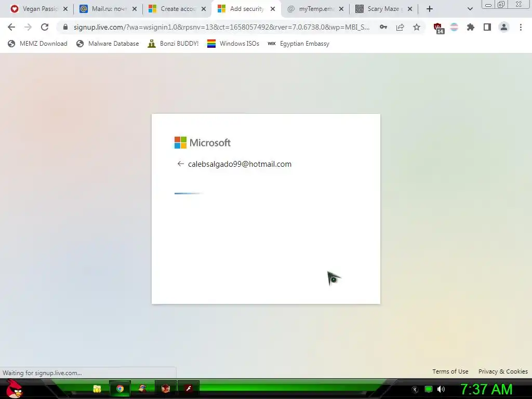Open Egyptian Embassy bookmark
532x399 pixels.
299,44
